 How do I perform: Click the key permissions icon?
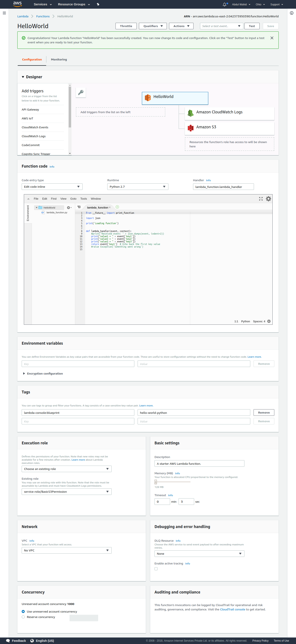click(81, 93)
